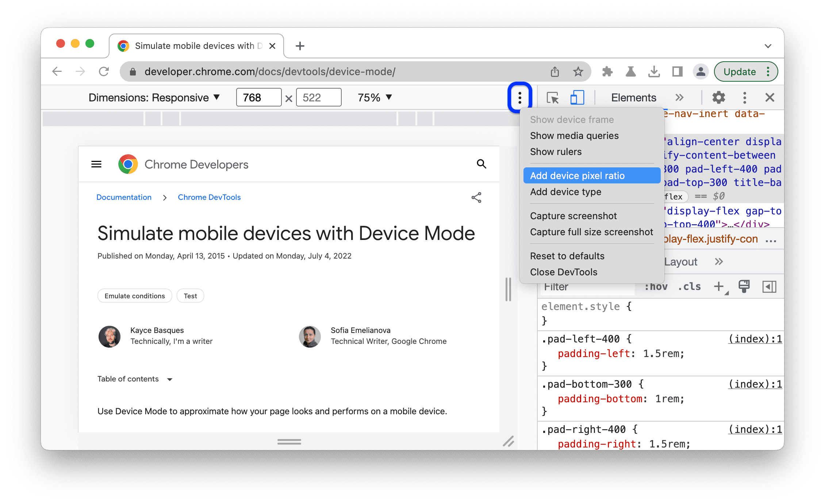Click the hamburger menu icon on the page

(96, 165)
